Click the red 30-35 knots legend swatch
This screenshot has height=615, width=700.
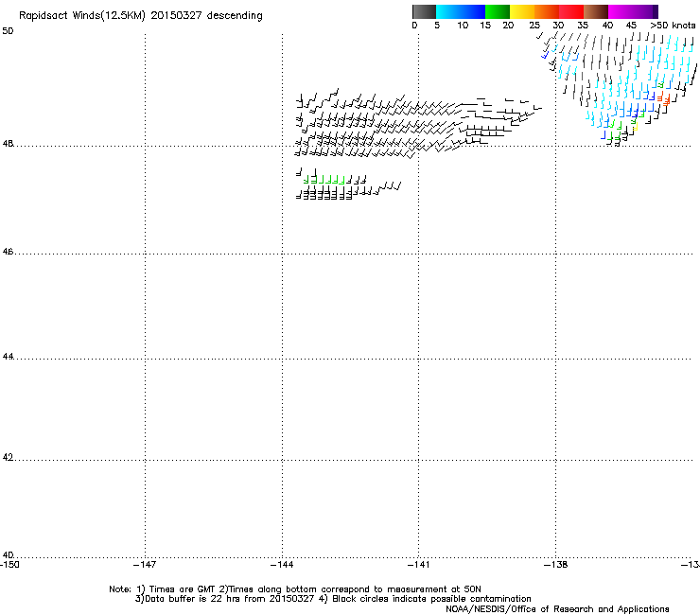[x=571, y=11]
